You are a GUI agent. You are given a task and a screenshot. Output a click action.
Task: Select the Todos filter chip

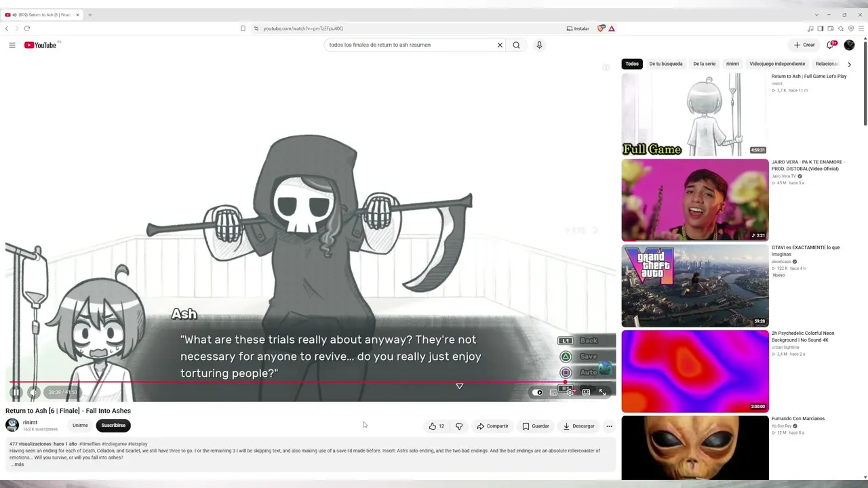click(x=632, y=64)
